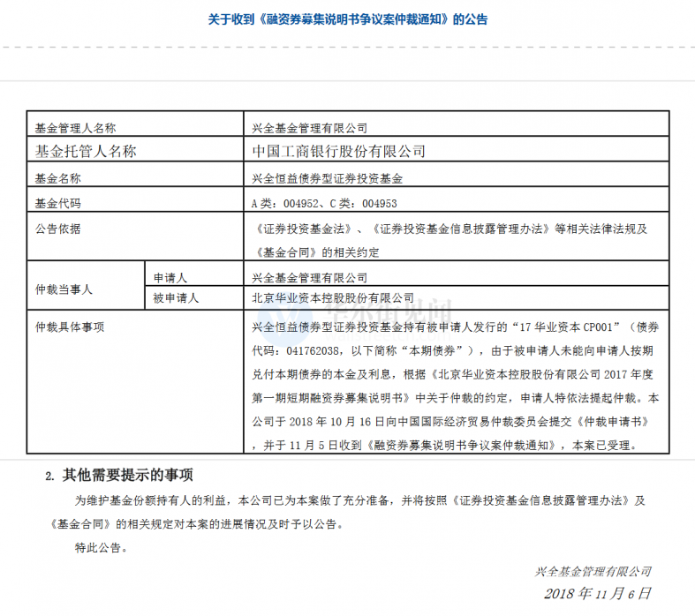Image resolution: width=695 pixels, height=616 pixels.
Task: Click the '被申请人' sub-label
Action: coord(176,298)
